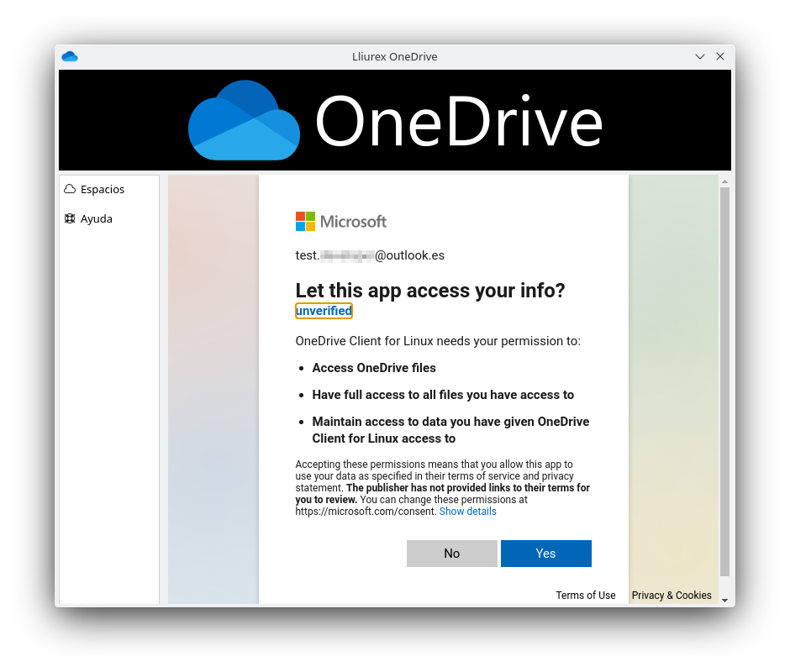Click the vertical scrollbar thumb
790x672 pixels.
pyautogui.click(x=724, y=378)
